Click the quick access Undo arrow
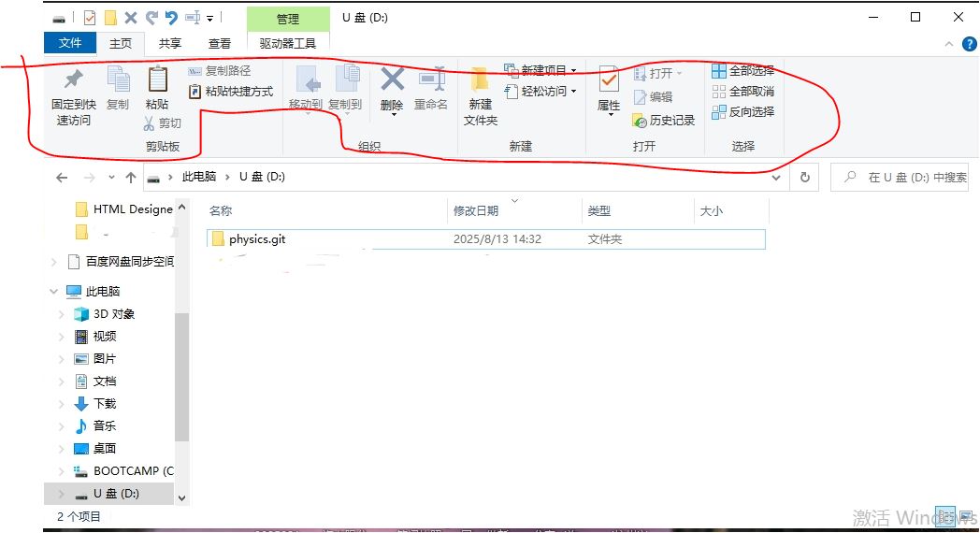This screenshot has height=533, width=980. pos(171,18)
